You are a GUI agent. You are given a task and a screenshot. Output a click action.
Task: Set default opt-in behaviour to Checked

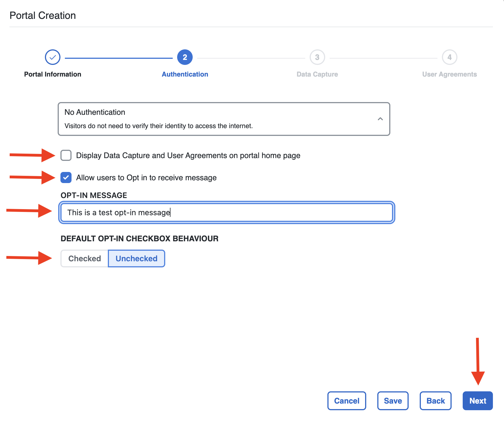[x=85, y=258]
